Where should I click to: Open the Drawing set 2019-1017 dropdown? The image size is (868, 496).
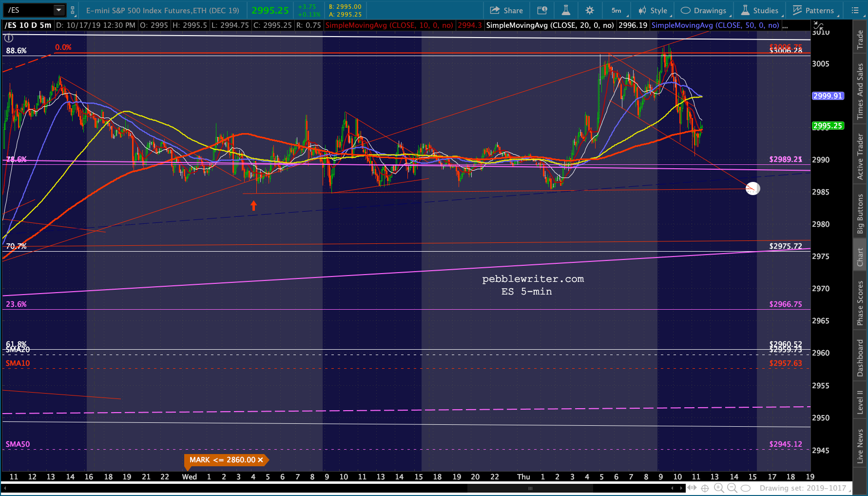(804, 488)
